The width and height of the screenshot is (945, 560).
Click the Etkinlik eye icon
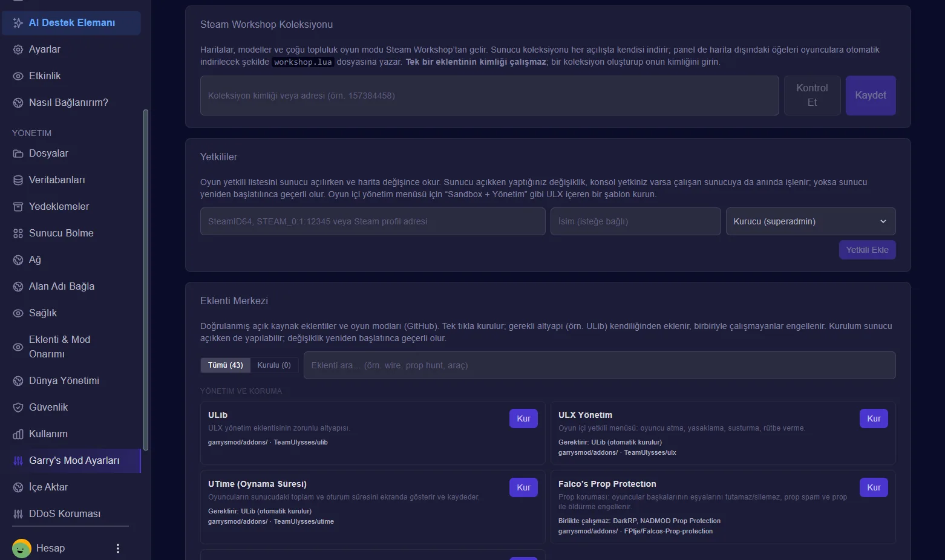18,76
